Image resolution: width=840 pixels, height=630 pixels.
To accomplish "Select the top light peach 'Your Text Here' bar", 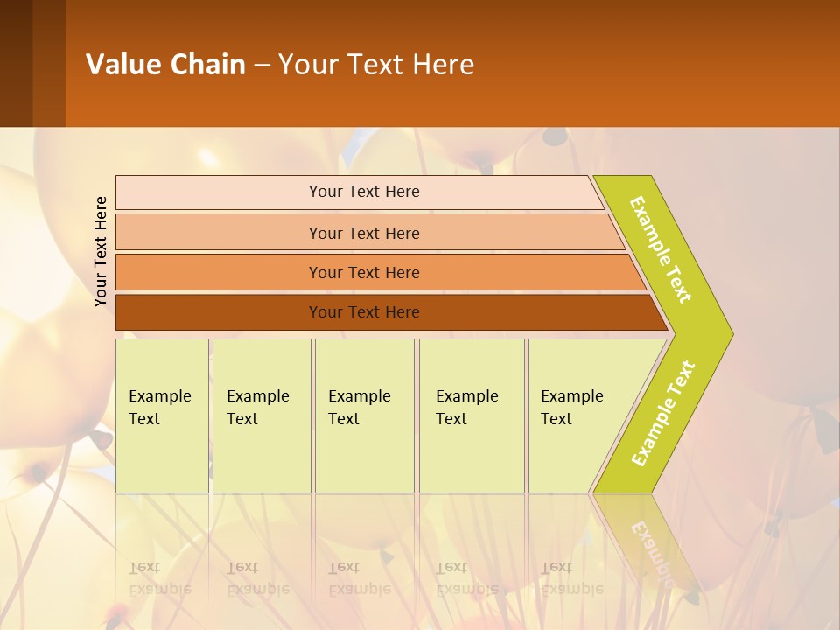I will coord(363,192).
